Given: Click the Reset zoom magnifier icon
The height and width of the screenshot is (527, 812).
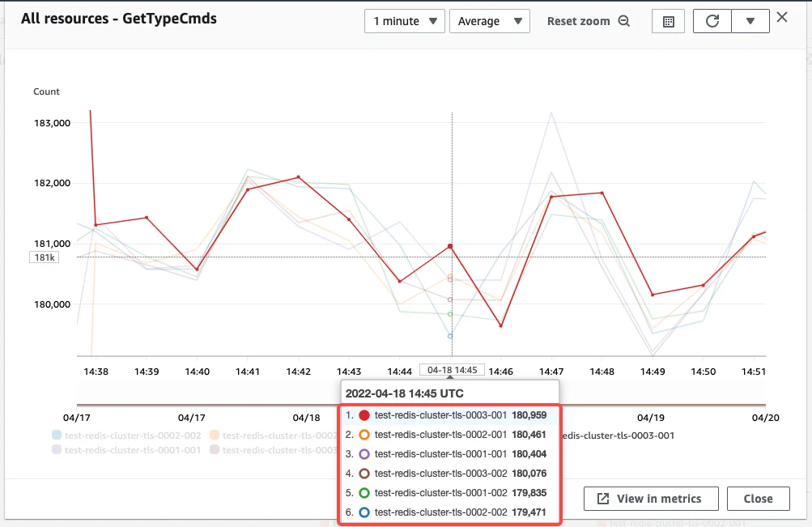Looking at the screenshot, I should click(624, 21).
